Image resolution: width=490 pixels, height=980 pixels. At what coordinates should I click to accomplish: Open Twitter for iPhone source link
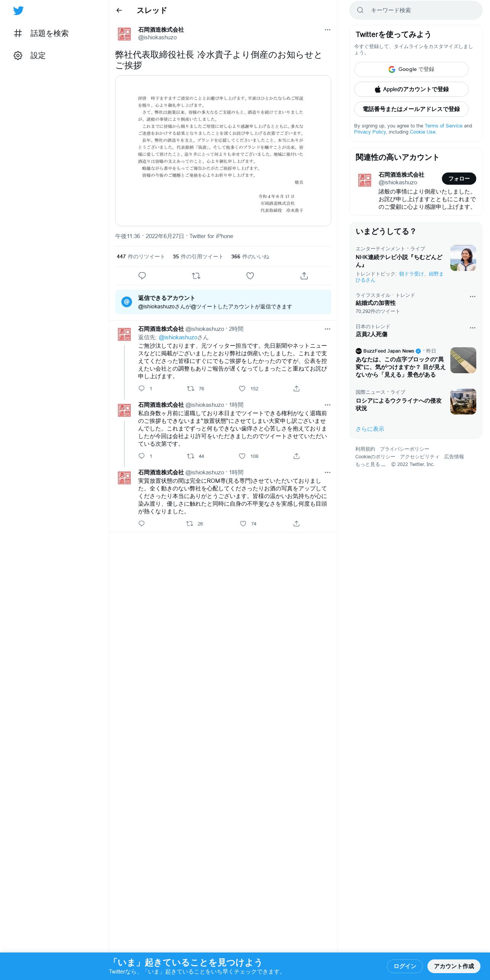pos(211,236)
